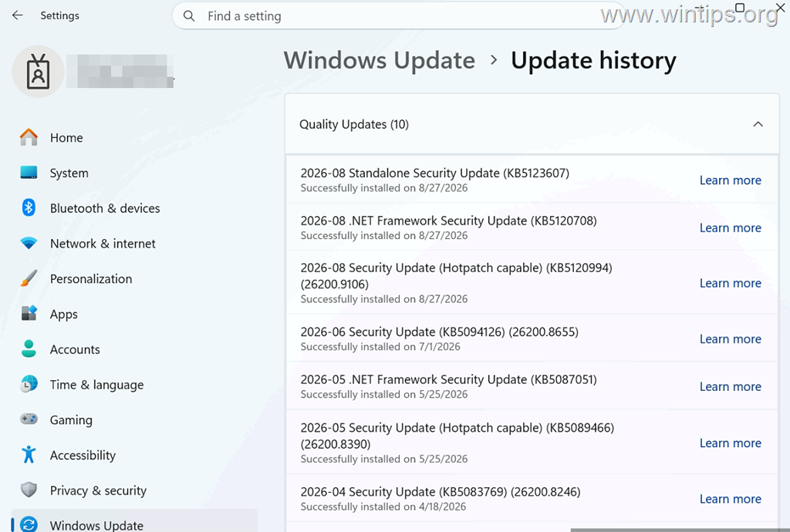Click the Bluetooth icon in sidebar
790x532 pixels.
coord(29,208)
